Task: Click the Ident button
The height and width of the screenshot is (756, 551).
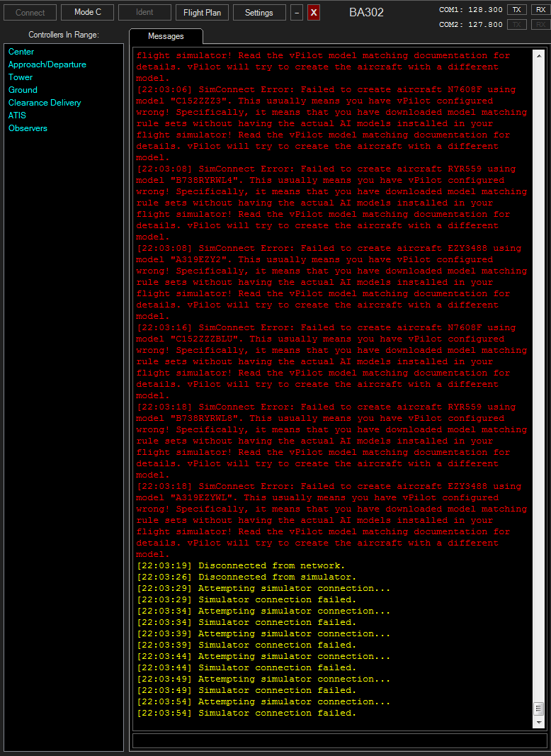Action: point(144,12)
